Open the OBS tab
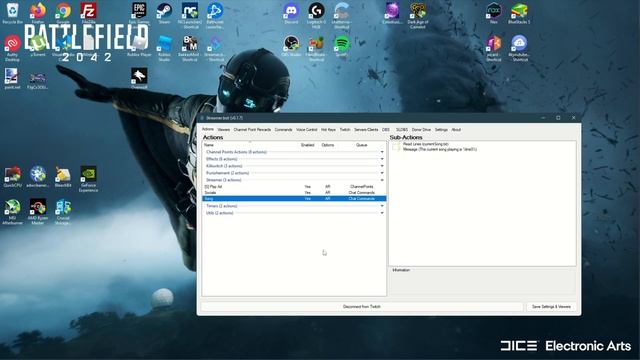The image size is (640, 360). (x=386, y=129)
